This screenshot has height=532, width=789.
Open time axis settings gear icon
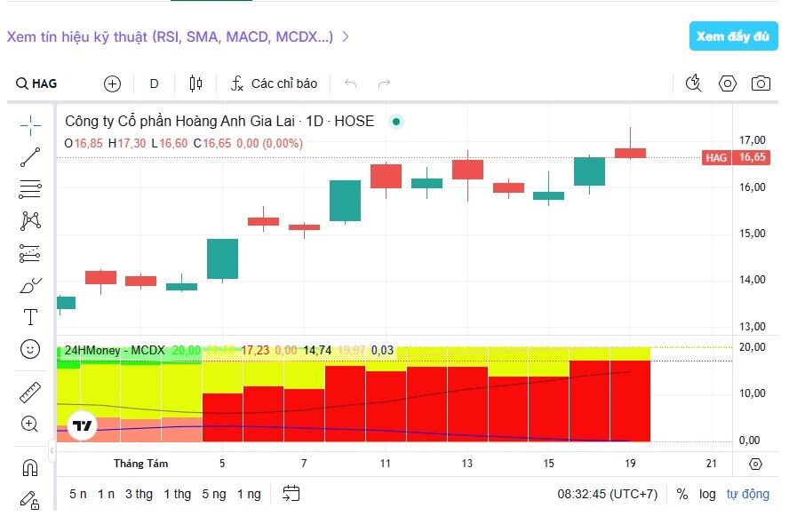coord(756,464)
